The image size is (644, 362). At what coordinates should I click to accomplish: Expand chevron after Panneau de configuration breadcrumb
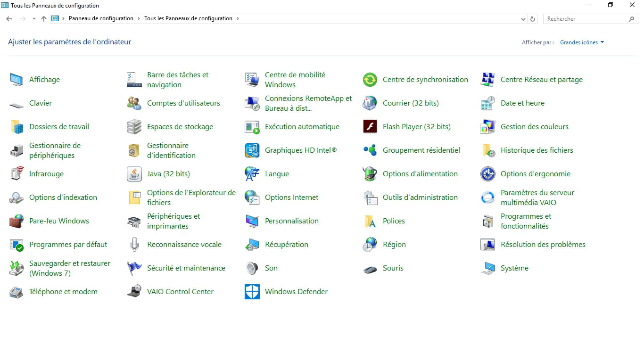point(139,19)
